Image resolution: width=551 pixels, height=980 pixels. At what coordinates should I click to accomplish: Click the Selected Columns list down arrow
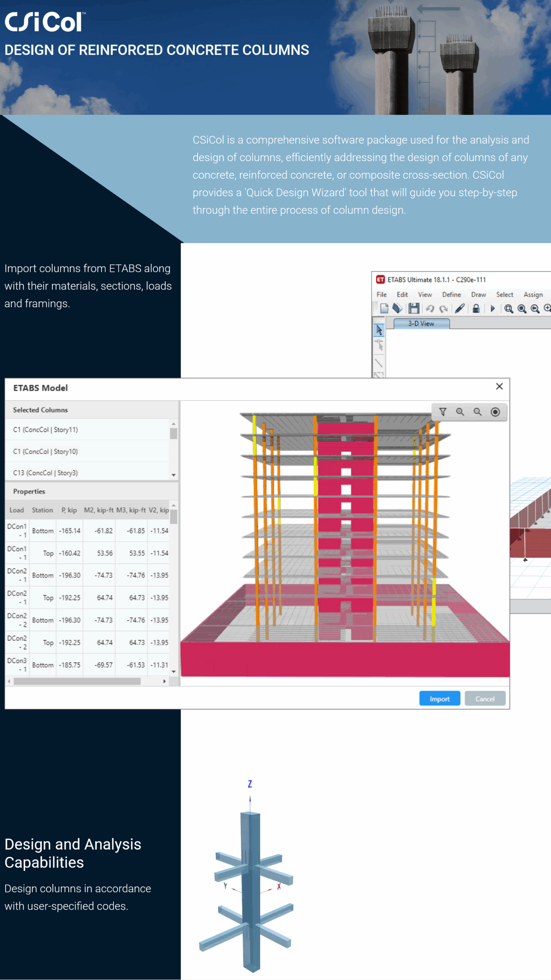click(x=174, y=475)
